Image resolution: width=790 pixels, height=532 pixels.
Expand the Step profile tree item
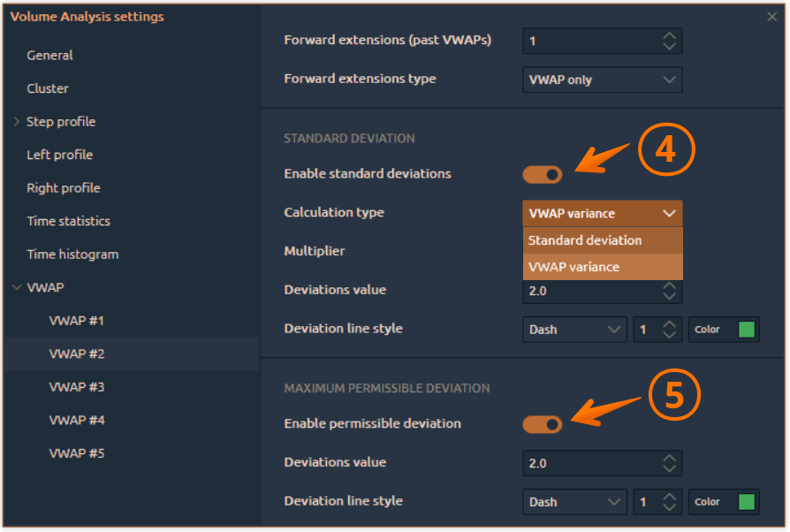coord(17,122)
